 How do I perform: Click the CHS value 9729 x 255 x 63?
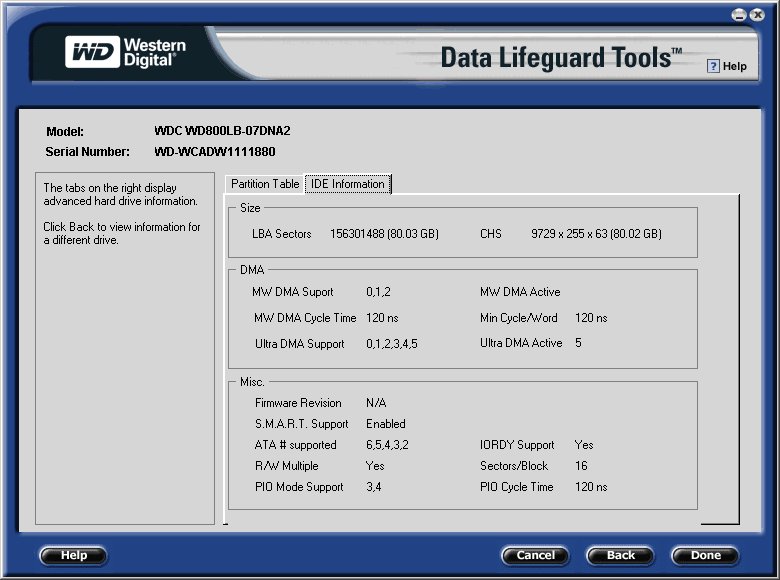click(x=596, y=234)
